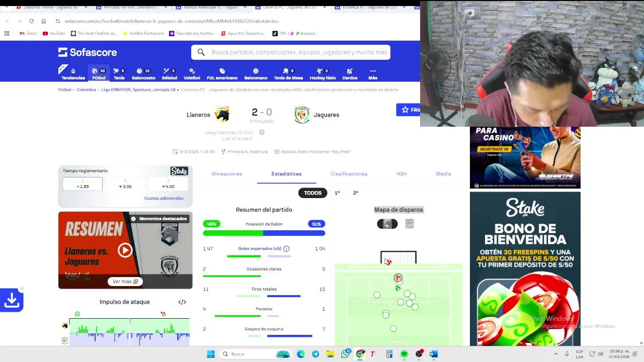Open the Gmail bookmark
Viewport: 644px width, 362px height.
28,33
